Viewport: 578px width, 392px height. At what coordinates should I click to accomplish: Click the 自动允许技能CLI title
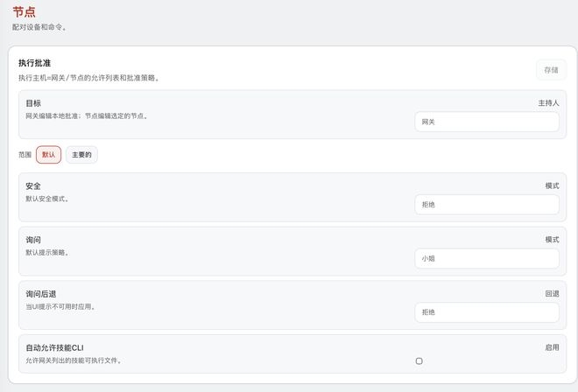(54, 347)
